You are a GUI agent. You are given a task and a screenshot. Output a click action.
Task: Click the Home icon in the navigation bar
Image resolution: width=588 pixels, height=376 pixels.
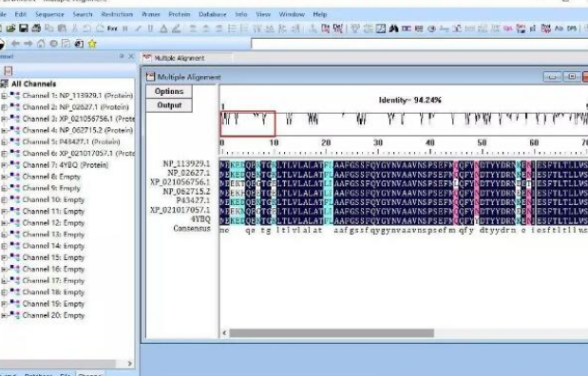point(41,44)
